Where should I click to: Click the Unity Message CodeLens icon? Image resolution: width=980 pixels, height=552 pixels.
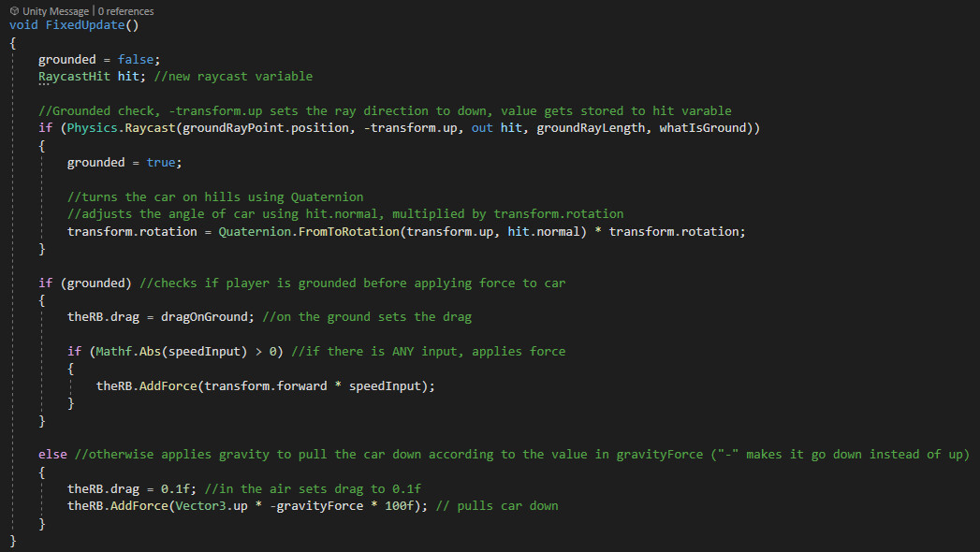click(x=14, y=11)
